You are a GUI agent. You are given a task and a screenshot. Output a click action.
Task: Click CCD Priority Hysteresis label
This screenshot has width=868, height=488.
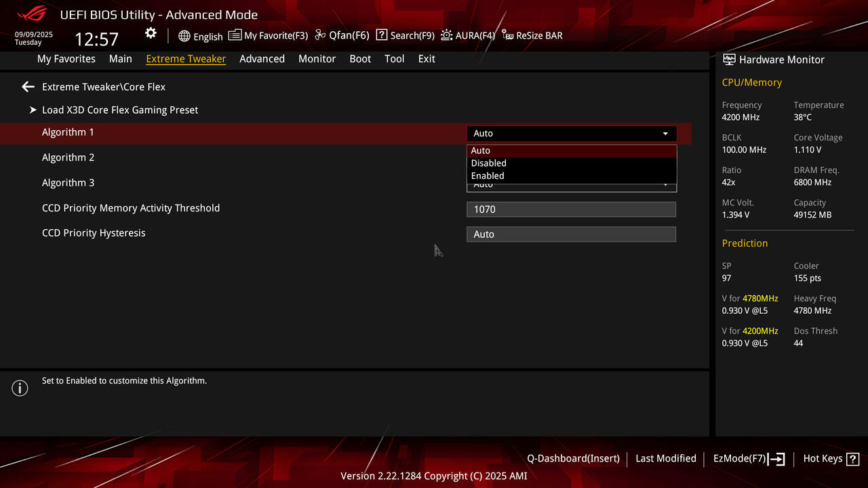tap(94, 233)
